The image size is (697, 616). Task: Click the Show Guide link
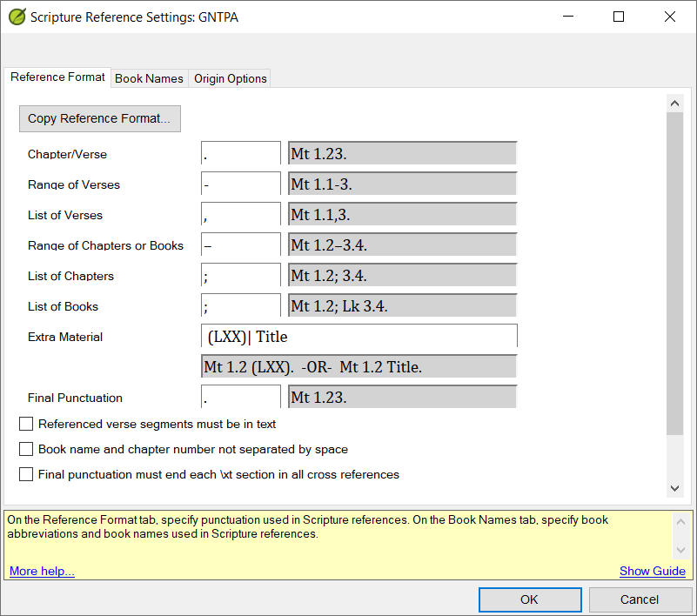[x=652, y=571]
